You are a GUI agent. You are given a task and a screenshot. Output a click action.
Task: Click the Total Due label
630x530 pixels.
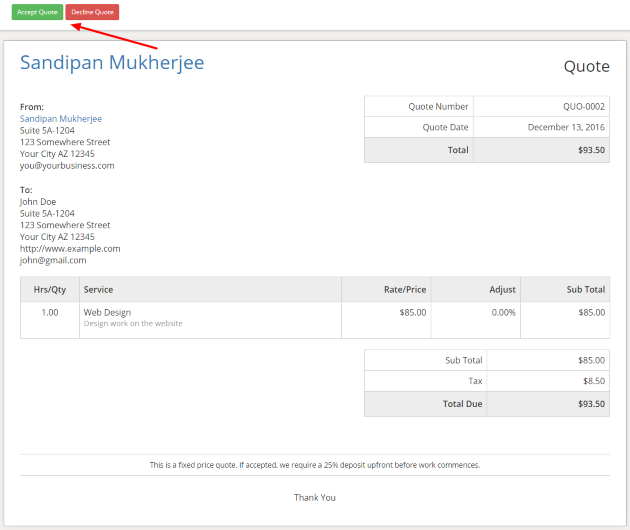point(462,404)
